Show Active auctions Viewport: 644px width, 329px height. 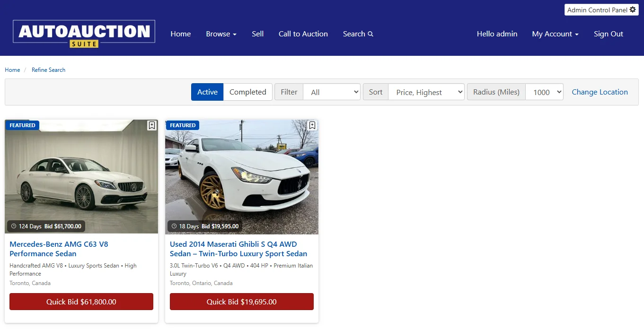207,92
